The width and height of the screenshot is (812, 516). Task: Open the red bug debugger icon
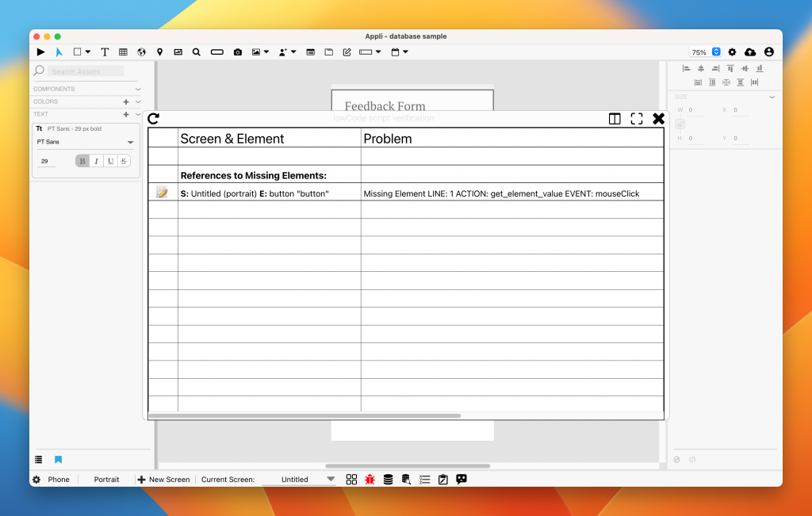pos(370,480)
